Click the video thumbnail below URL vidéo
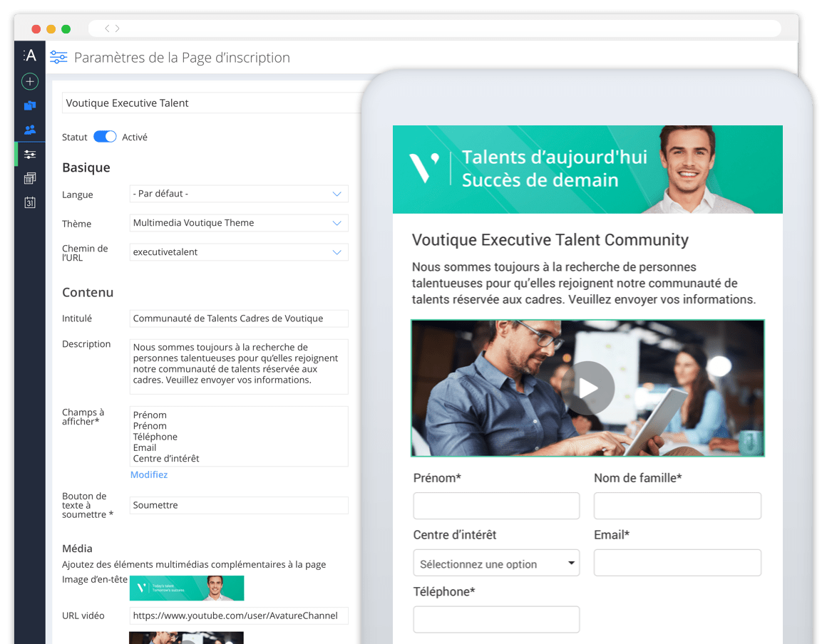 tap(187, 638)
